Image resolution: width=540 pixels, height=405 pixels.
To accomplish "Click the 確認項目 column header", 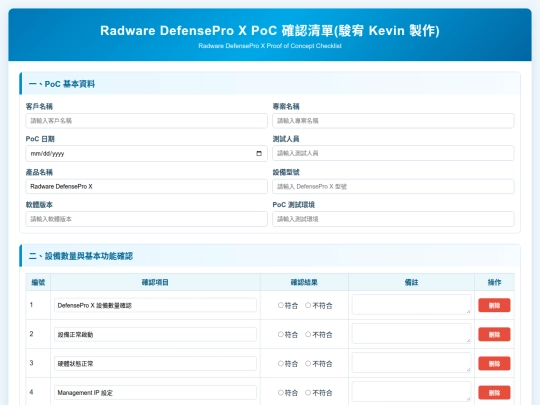I will 155,282.
